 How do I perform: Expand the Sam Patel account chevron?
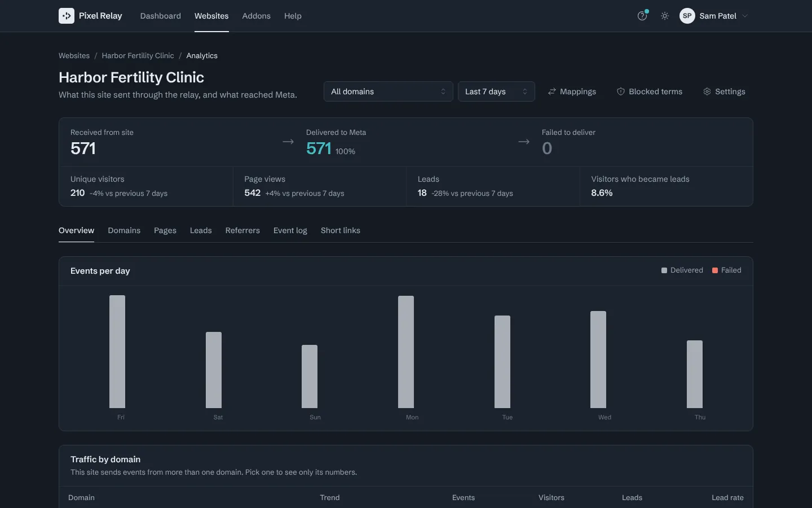click(x=745, y=16)
